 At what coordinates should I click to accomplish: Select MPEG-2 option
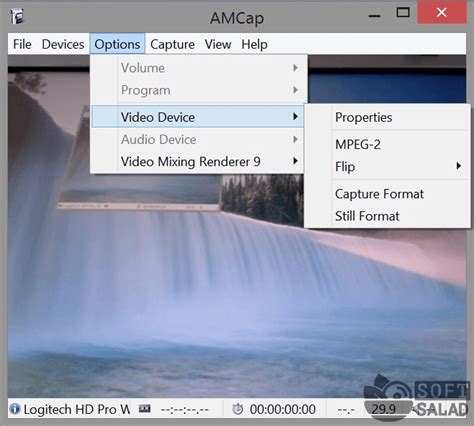click(388, 144)
